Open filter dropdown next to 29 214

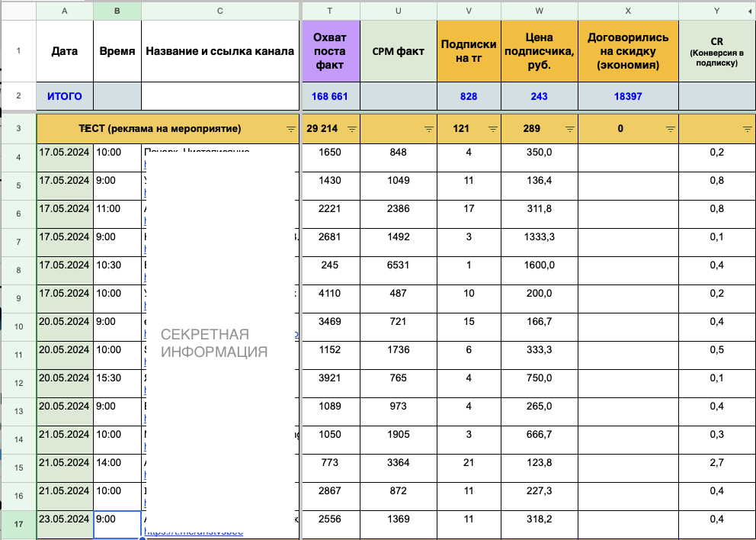[x=352, y=129]
